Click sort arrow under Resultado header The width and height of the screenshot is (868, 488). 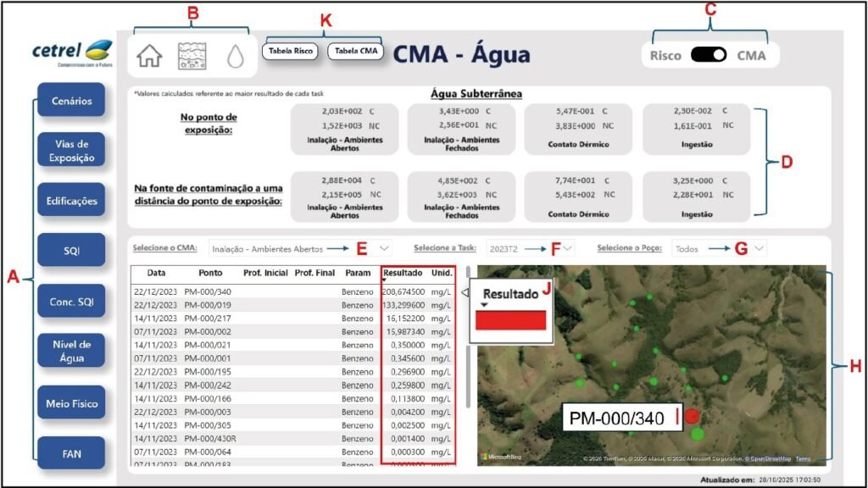pyautogui.click(x=385, y=282)
